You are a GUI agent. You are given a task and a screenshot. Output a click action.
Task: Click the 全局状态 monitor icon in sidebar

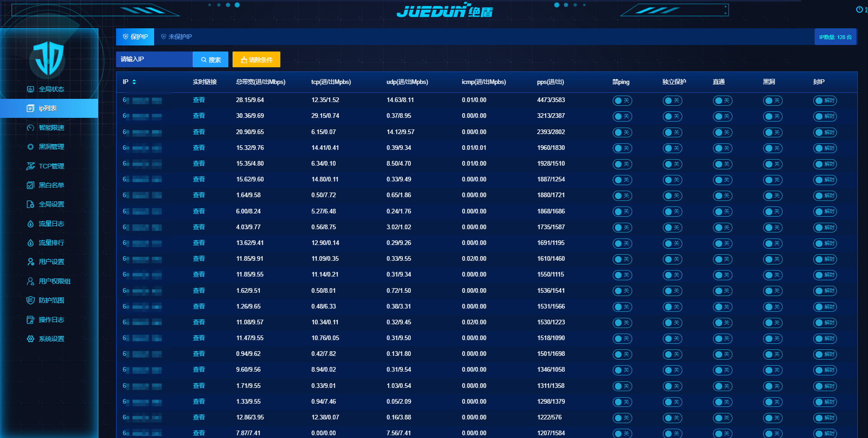pyautogui.click(x=31, y=89)
